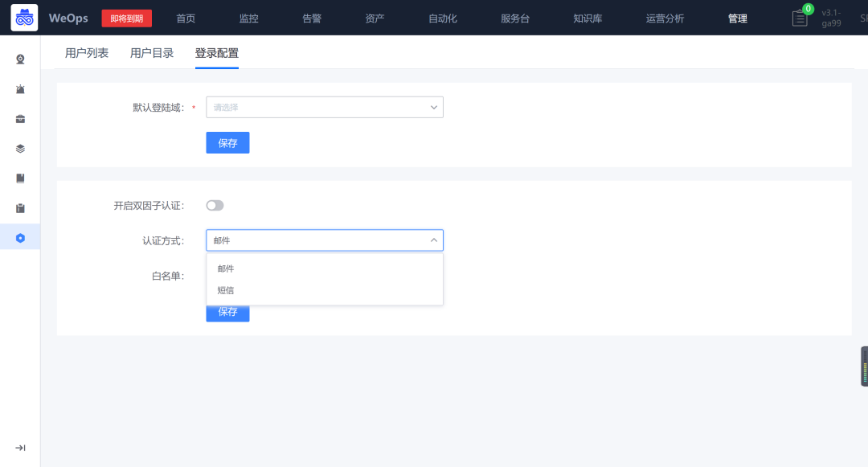Open the bookmark icon in sidebar
868x467 pixels.
point(19,178)
